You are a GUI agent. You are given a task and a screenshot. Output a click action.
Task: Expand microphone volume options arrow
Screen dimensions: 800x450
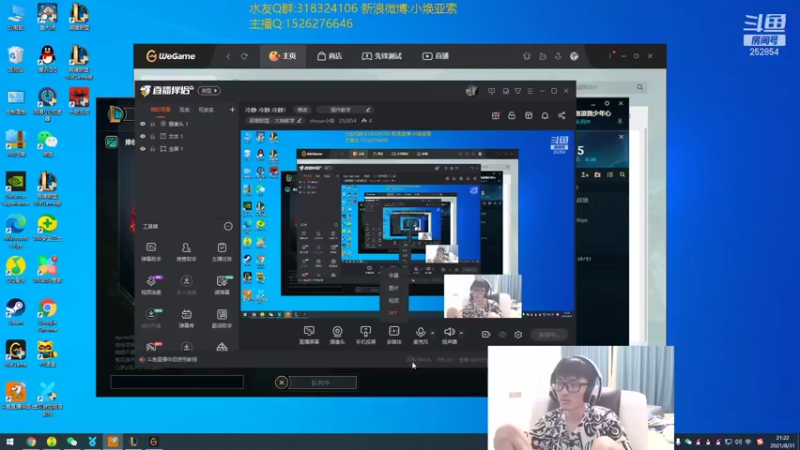(433, 333)
